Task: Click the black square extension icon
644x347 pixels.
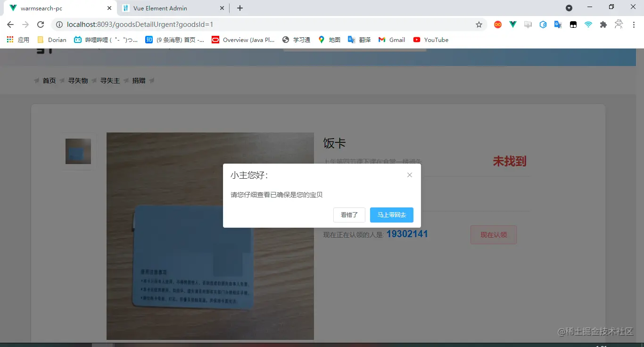Action: point(573,25)
